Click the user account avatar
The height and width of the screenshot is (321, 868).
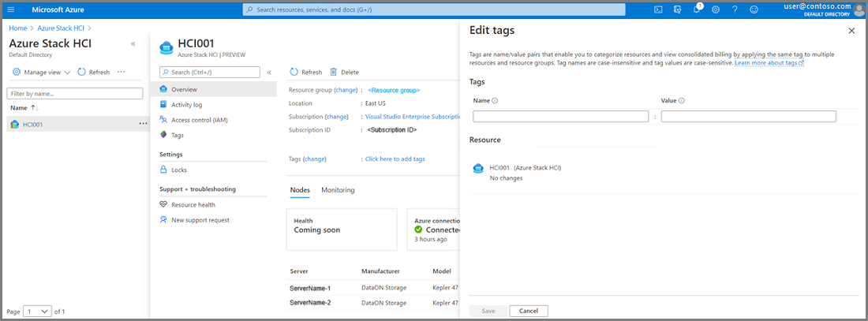click(859, 10)
